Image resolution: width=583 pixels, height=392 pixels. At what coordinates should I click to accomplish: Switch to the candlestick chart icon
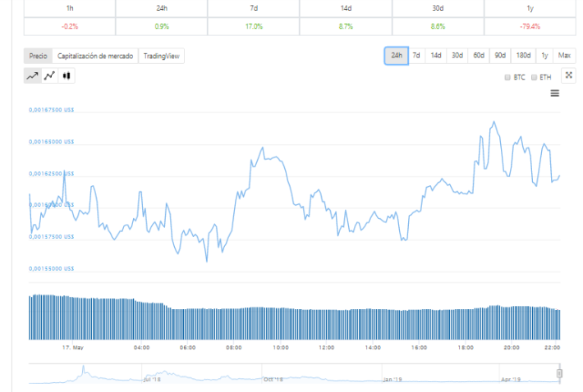coord(67,75)
